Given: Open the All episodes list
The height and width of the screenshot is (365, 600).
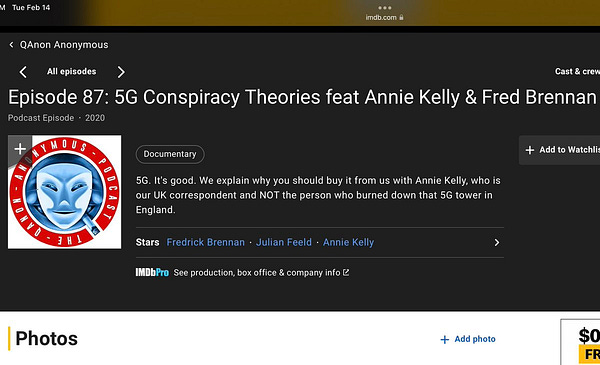Looking at the screenshot, I should tap(72, 72).
